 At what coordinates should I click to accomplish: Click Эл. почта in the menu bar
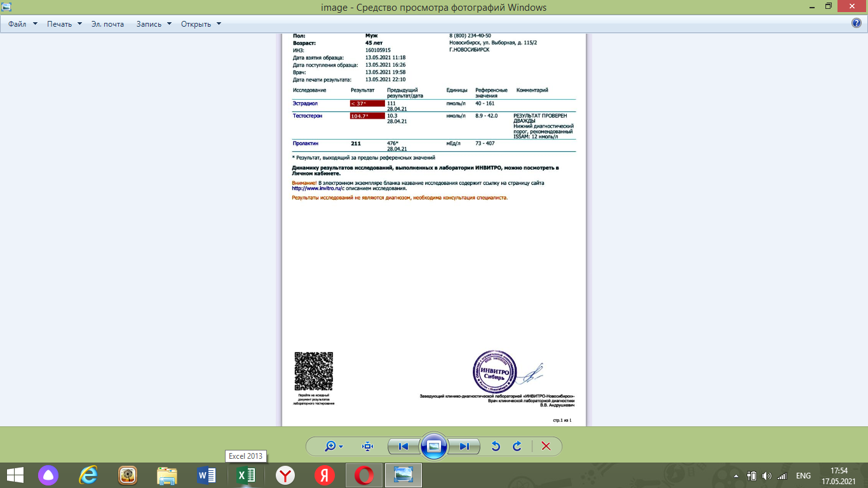coord(107,24)
